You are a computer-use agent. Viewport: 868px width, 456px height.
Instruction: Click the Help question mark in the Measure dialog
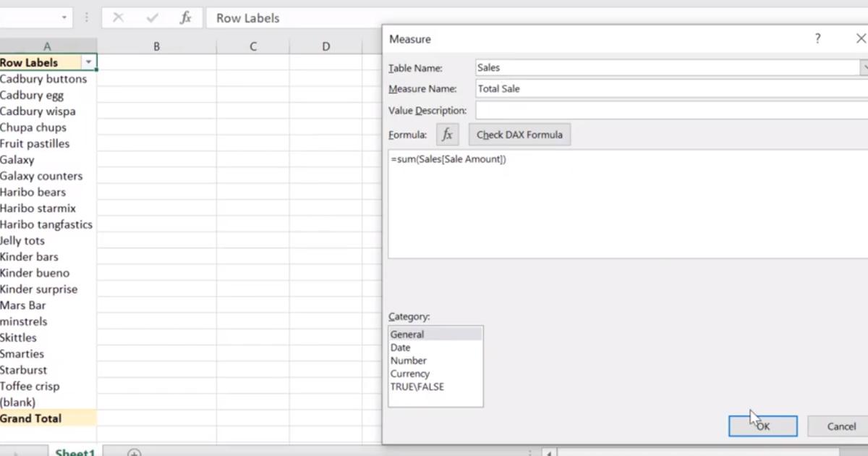(x=817, y=38)
